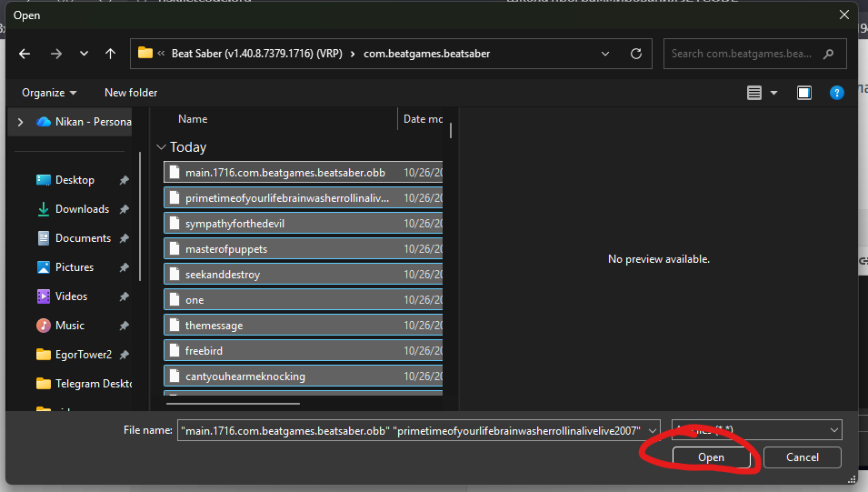Unpin Desktop using its pin icon
The width and height of the screenshot is (868, 492).
tap(124, 180)
